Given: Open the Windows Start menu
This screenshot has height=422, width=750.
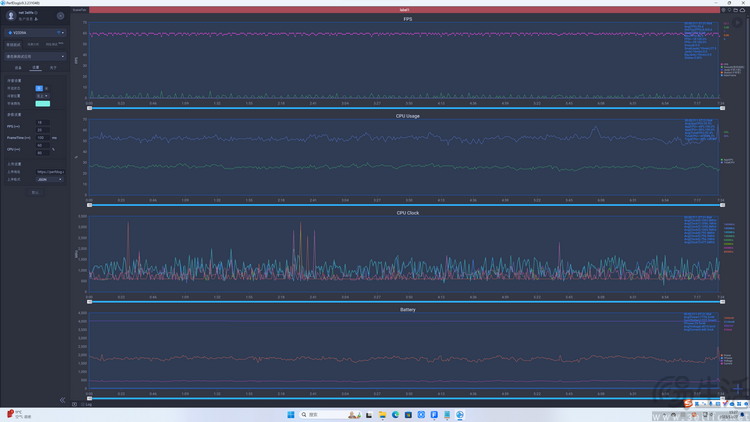Looking at the screenshot, I should tap(290, 415).
